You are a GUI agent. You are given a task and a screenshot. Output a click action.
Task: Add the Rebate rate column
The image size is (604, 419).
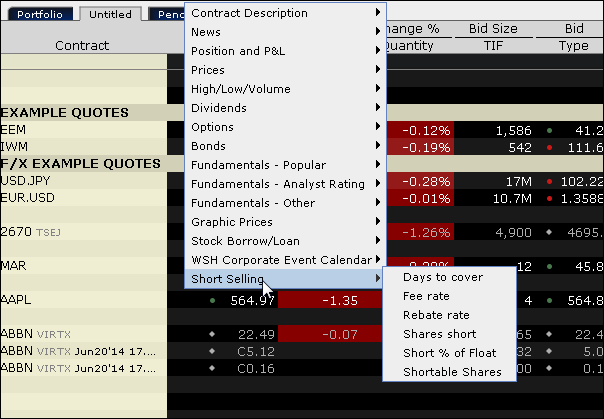(436, 315)
